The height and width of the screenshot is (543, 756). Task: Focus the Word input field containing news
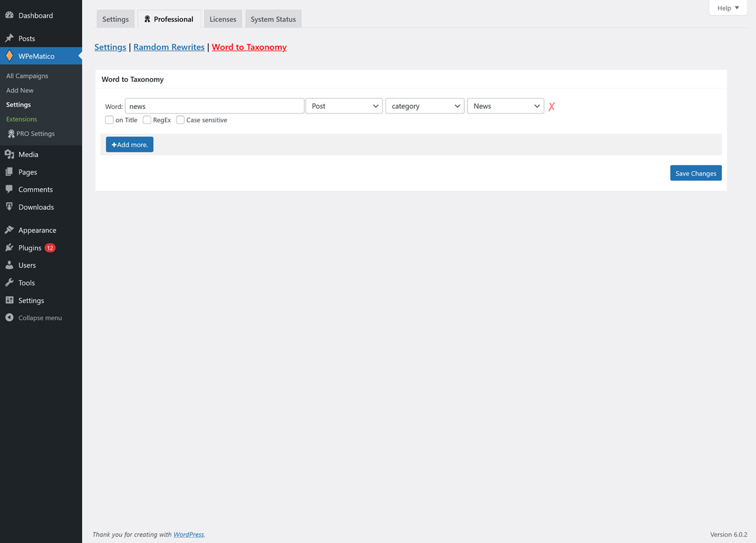click(x=215, y=106)
